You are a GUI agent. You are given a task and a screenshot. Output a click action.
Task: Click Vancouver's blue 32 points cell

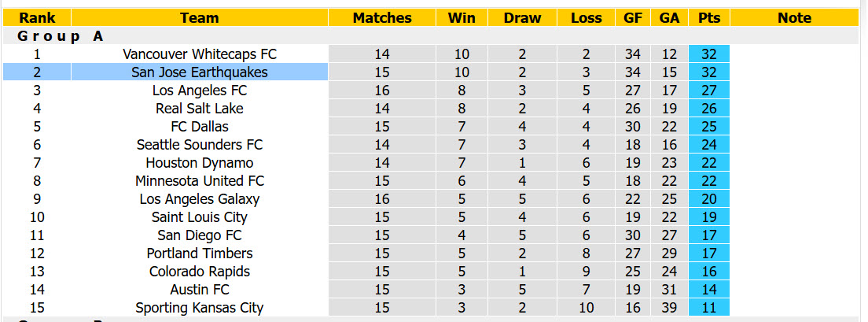coord(709,54)
